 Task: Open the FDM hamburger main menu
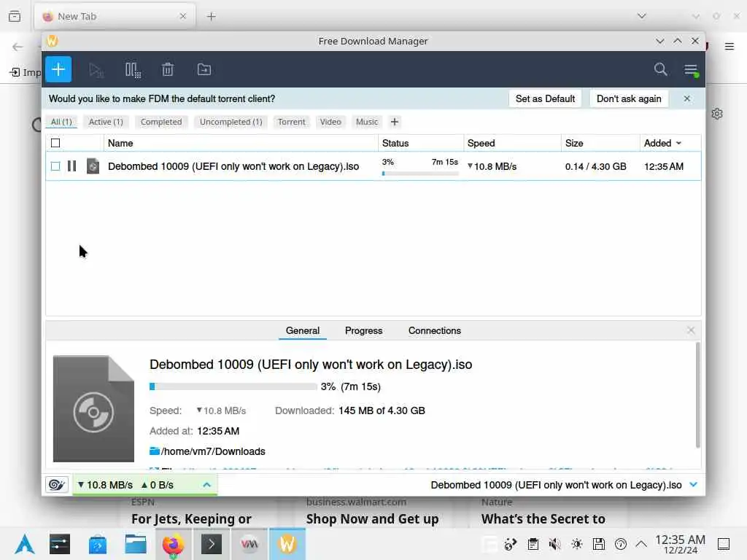point(691,70)
